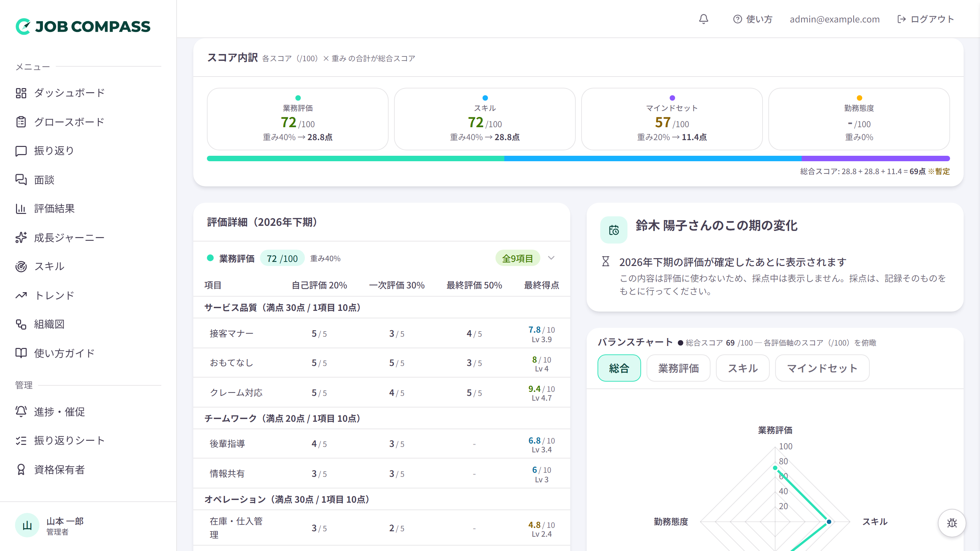Click the マインドセット 57/100 score card
The image size is (980, 551).
[x=672, y=119]
